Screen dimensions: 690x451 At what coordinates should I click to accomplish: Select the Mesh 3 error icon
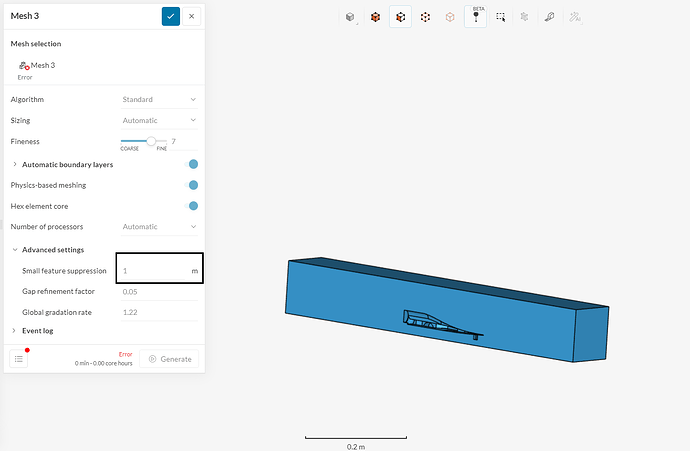coord(24,66)
